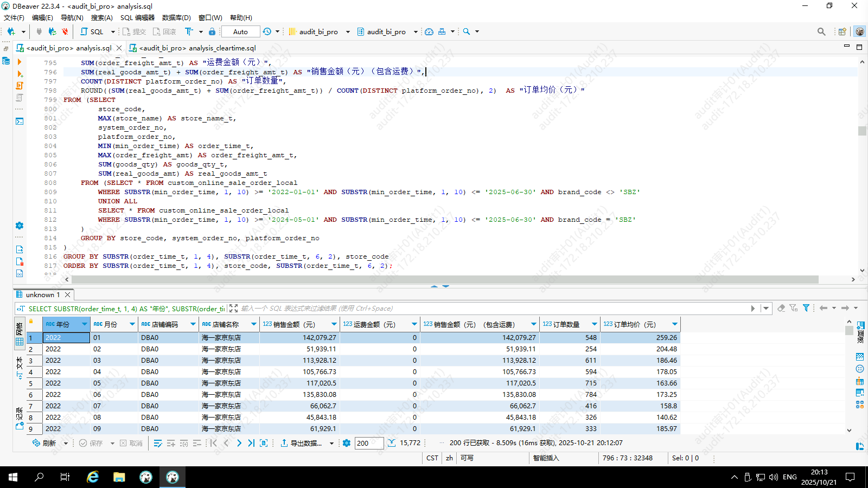Click the 刷新 refresh button
Screen dimensions: 868x488
point(44,443)
